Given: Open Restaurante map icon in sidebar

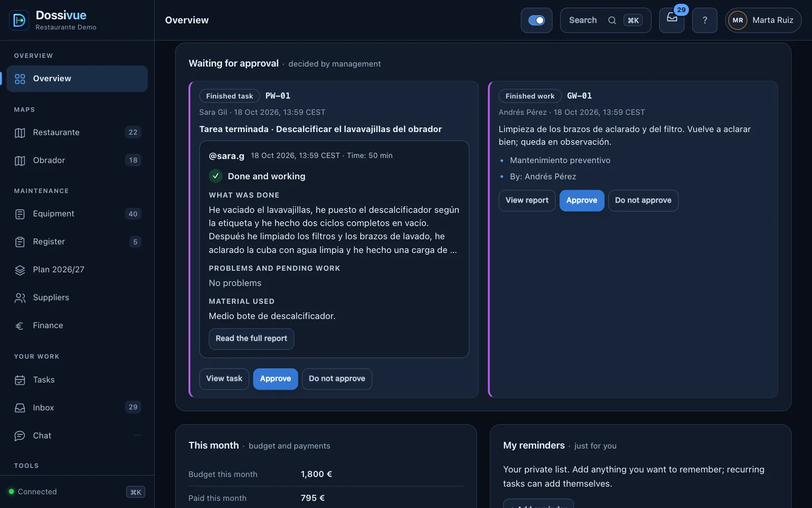Looking at the screenshot, I should pos(20,133).
